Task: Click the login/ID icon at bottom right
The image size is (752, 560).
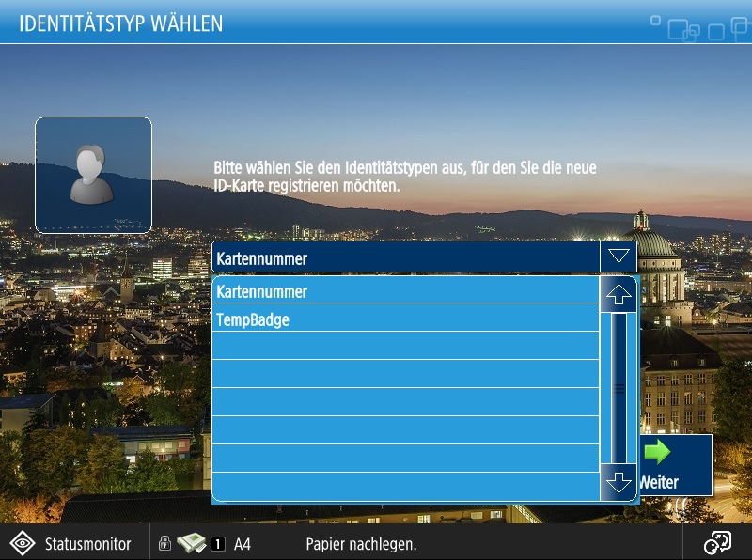Action: (717, 541)
